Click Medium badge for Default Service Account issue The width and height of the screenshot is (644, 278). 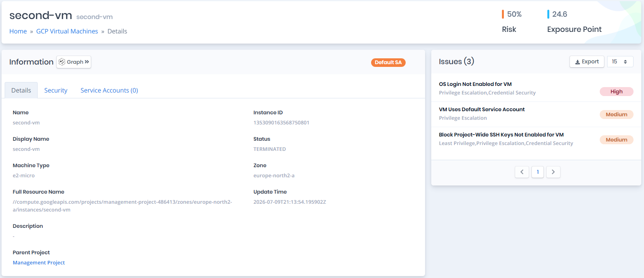coord(616,114)
